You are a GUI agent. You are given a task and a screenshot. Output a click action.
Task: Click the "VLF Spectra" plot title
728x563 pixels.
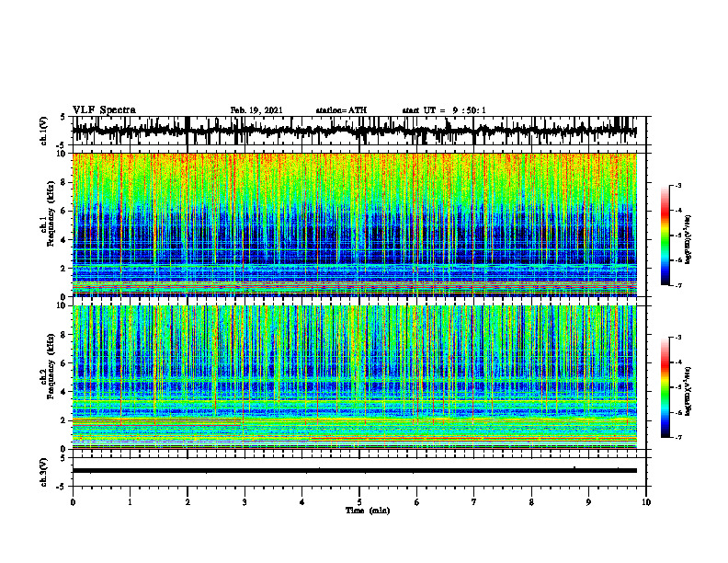[104, 110]
